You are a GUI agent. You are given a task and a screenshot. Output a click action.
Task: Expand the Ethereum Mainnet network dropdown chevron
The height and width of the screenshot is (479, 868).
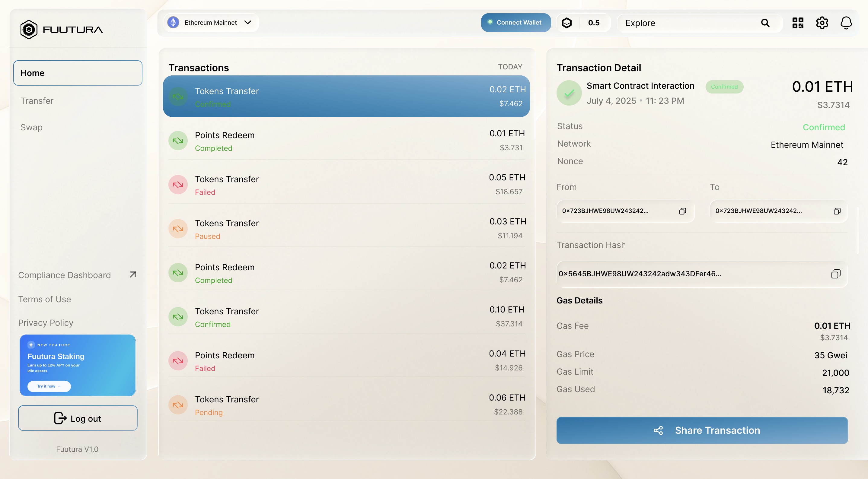248,22
